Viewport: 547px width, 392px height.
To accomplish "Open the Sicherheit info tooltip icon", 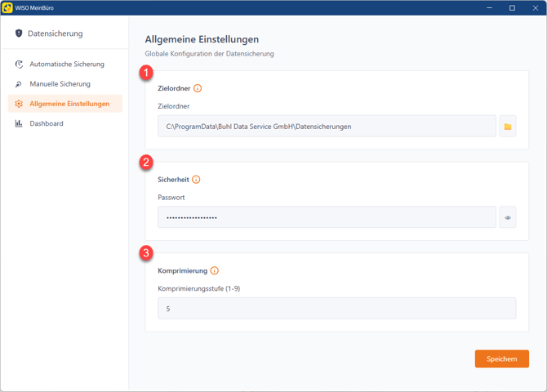I will (x=196, y=180).
